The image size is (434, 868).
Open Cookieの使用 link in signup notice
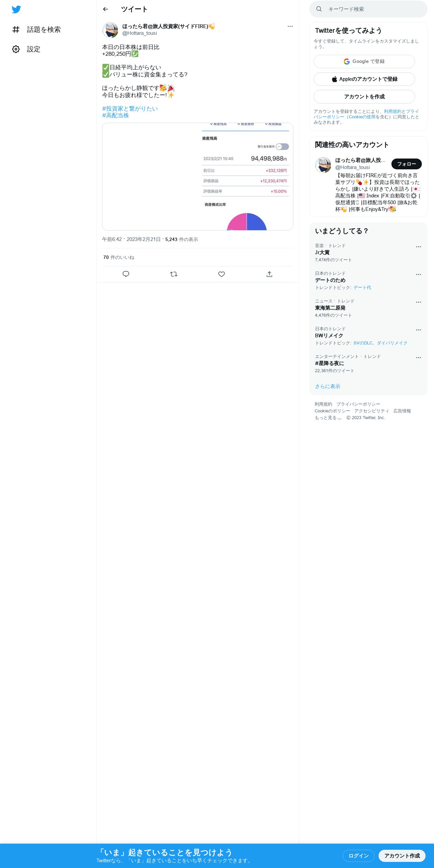tap(362, 117)
